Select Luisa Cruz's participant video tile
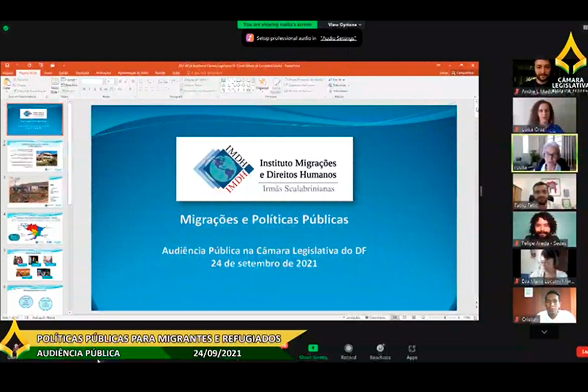Screen dimensions: 588x392 click(x=544, y=115)
